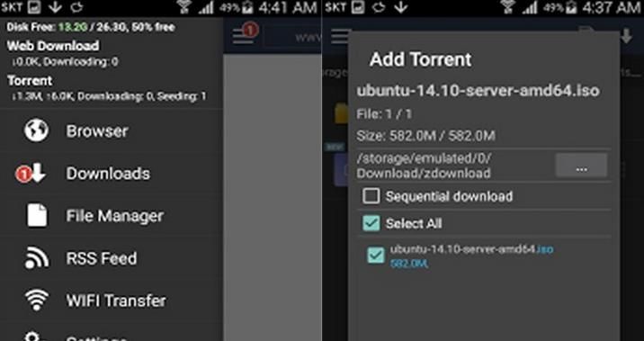The height and width of the screenshot is (341, 644).
Task: Uncheck the Select All checkbox
Action: [371, 223]
